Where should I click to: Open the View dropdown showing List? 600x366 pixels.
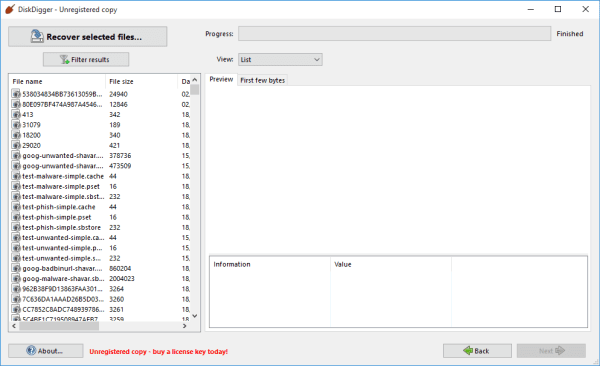tap(280, 59)
